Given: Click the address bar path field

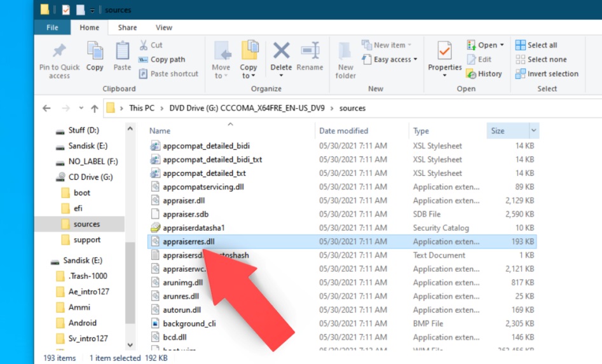Looking at the screenshot, I should [445, 108].
